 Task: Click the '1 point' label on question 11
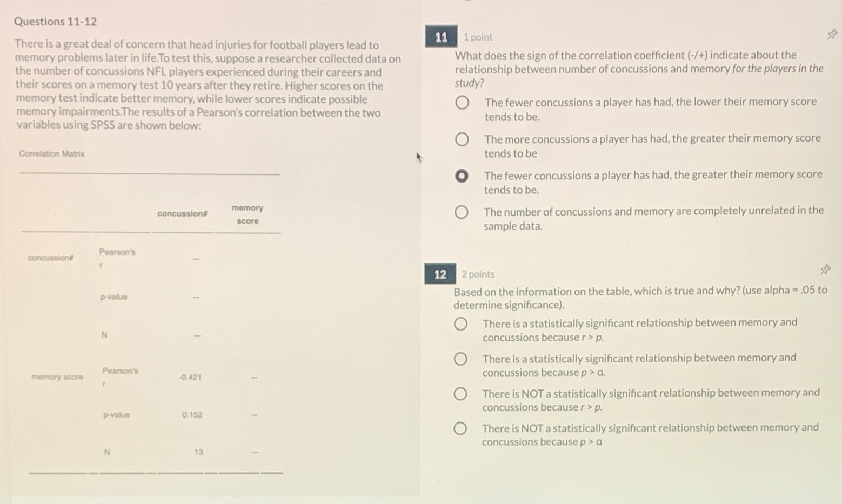pyautogui.click(x=478, y=37)
